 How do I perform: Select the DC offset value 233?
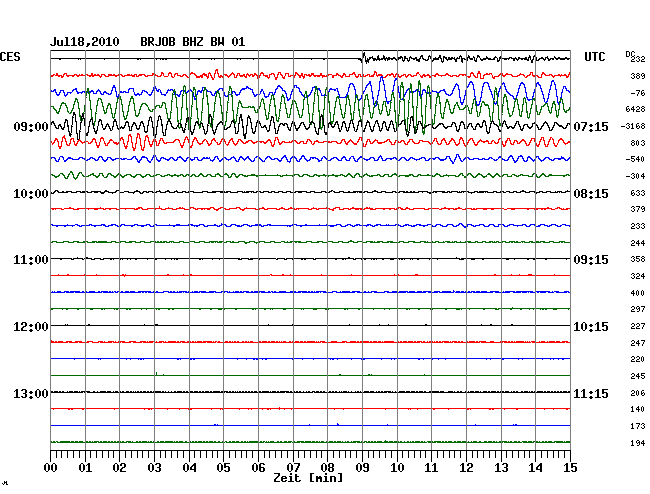click(638, 226)
